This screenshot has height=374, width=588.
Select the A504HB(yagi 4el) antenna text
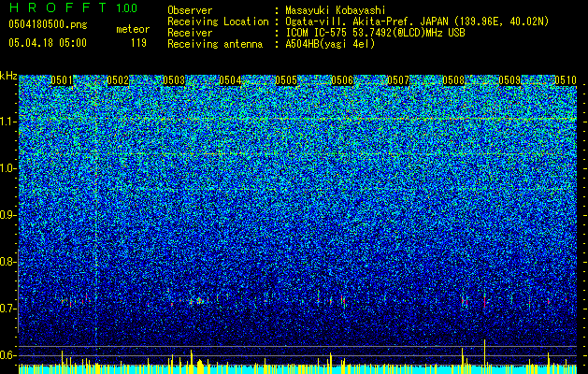click(x=330, y=44)
